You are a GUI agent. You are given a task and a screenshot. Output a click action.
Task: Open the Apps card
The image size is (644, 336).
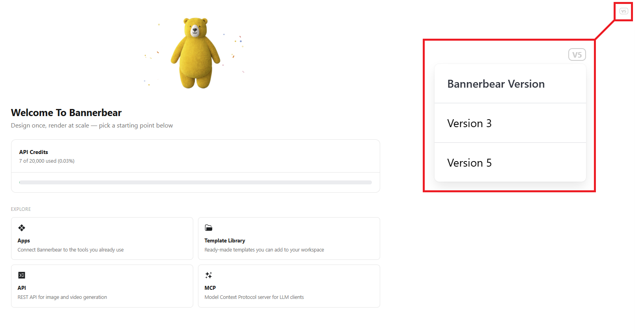click(x=102, y=238)
